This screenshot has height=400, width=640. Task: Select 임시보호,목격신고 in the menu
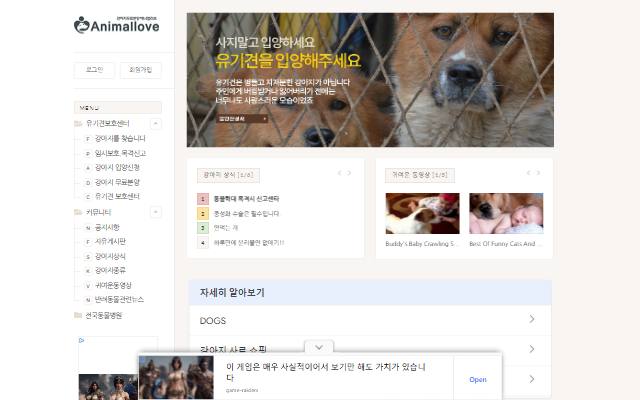pyautogui.click(x=120, y=153)
